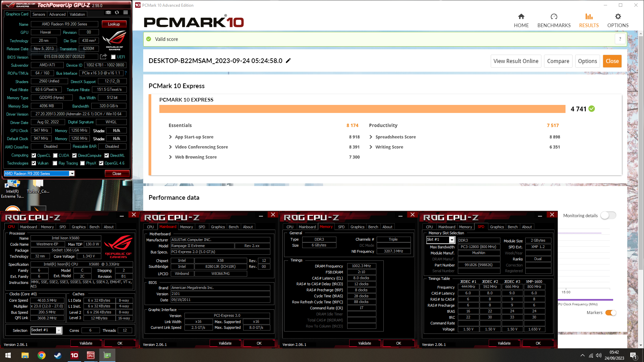Click the GPU-Z Lookup button
Image resolution: width=644 pixels, height=362 pixels.
[x=114, y=24]
